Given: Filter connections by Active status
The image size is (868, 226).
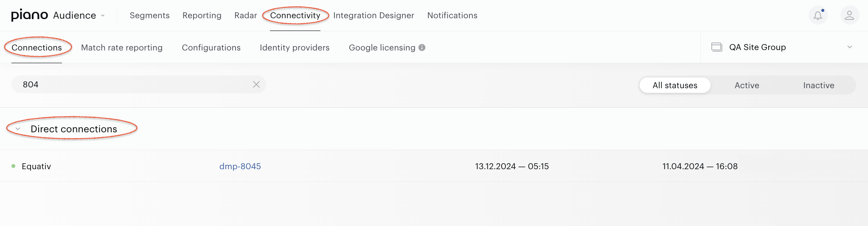Looking at the screenshot, I should (x=747, y=85).
